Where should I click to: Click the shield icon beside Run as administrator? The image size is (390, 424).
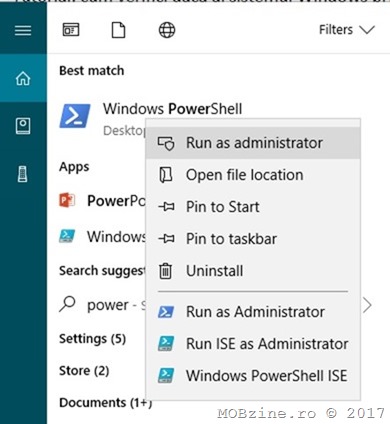pyautogui.click(x=166, y=143)
